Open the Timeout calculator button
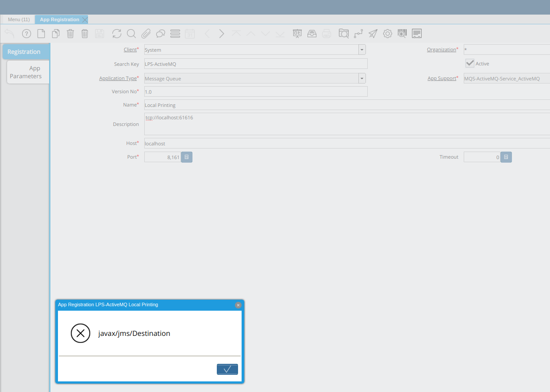 pos(506,157)
